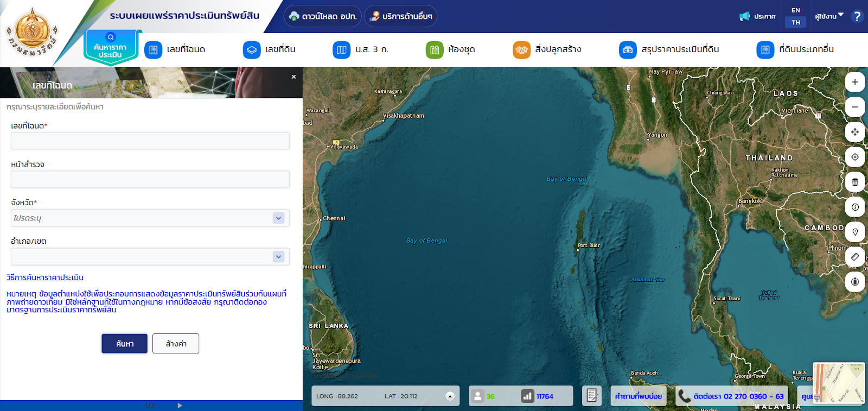Open the street view person tool

(854, 282)
